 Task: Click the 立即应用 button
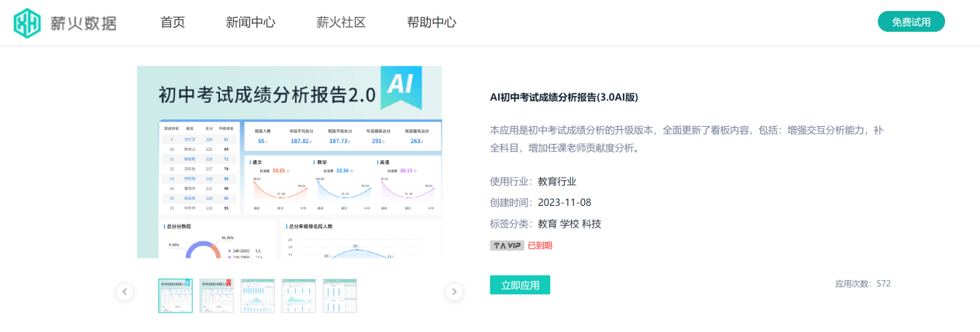[x=520, y=285]
